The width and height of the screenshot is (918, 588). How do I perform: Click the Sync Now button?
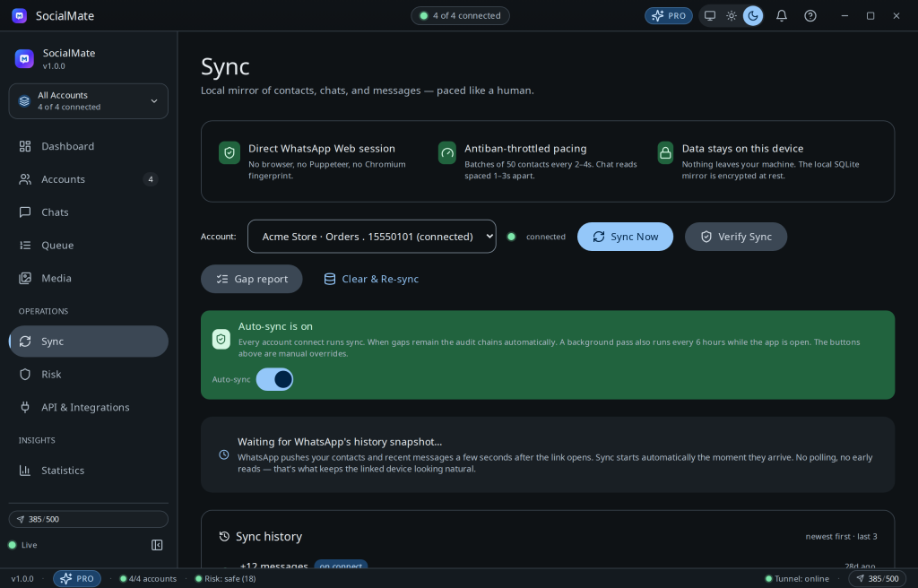coord(625,237)
